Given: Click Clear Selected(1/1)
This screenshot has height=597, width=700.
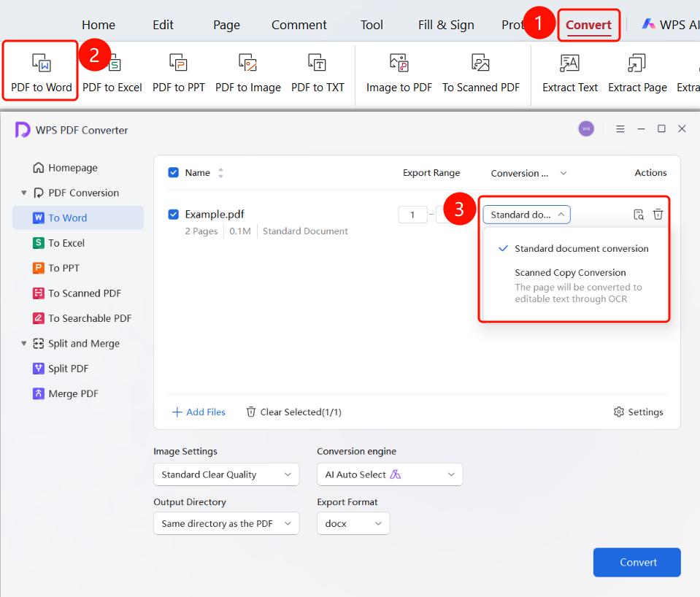Looking at the screenshot, I should (293, 412).
